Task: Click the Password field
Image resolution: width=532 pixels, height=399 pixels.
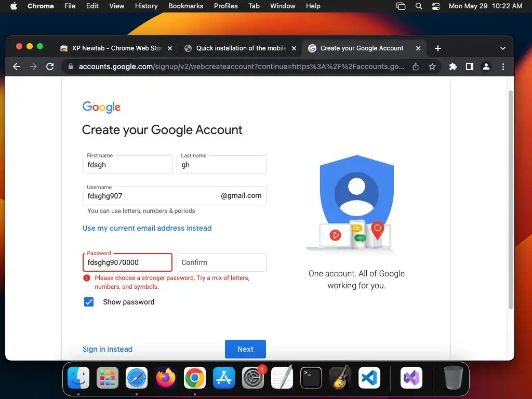Action: [x=128, y=262]
